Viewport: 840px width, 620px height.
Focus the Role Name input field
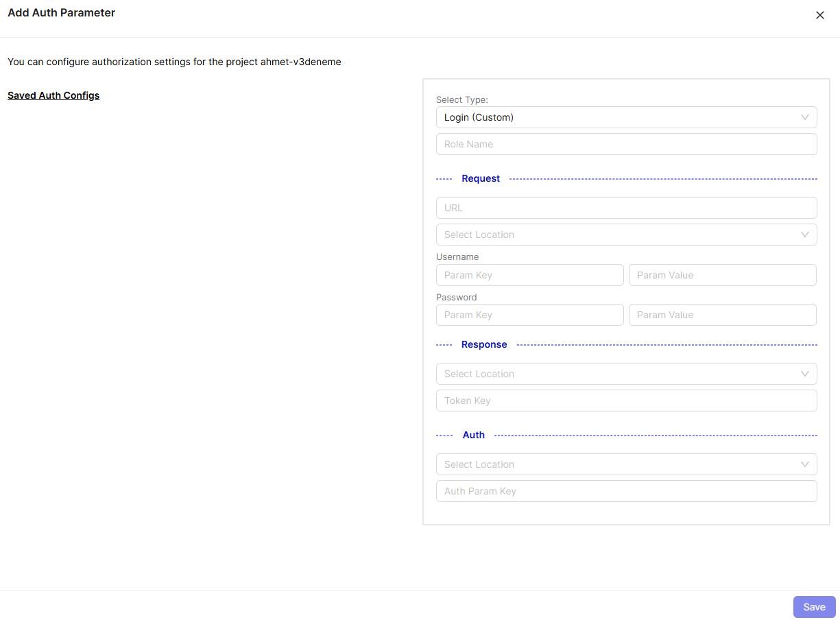coord(626,144)
